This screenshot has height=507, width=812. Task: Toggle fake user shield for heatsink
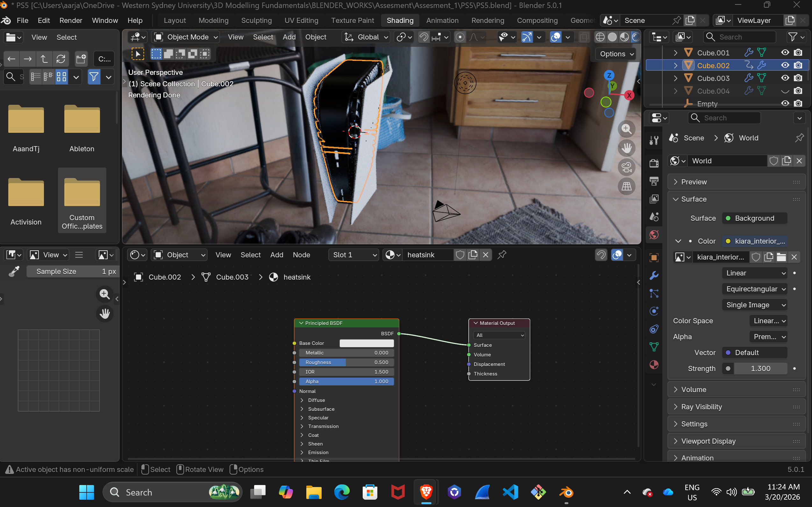coord(460,255)
